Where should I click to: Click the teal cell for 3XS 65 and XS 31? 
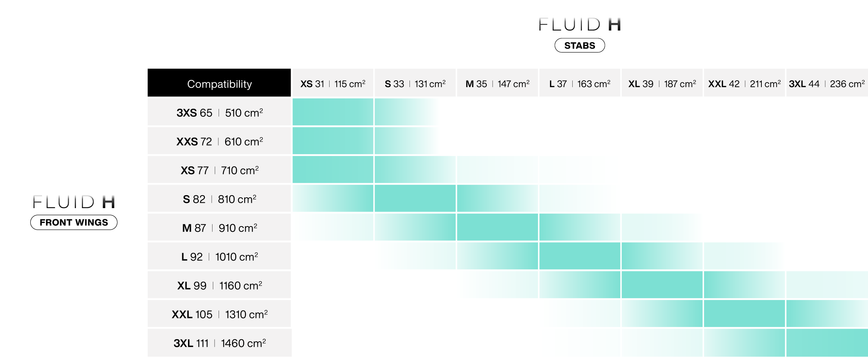point(333,112)
